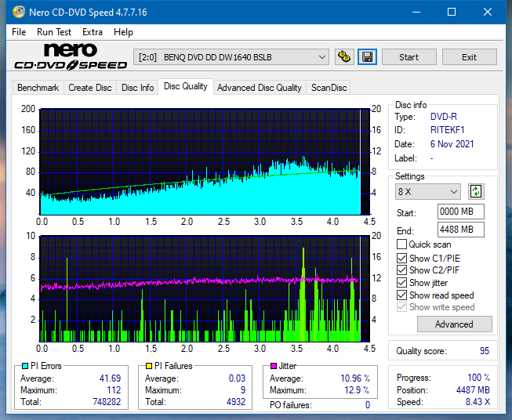Switch to Advanced Disc Quality tab
The width and height of the screenshot is (512, 420).
260,88
